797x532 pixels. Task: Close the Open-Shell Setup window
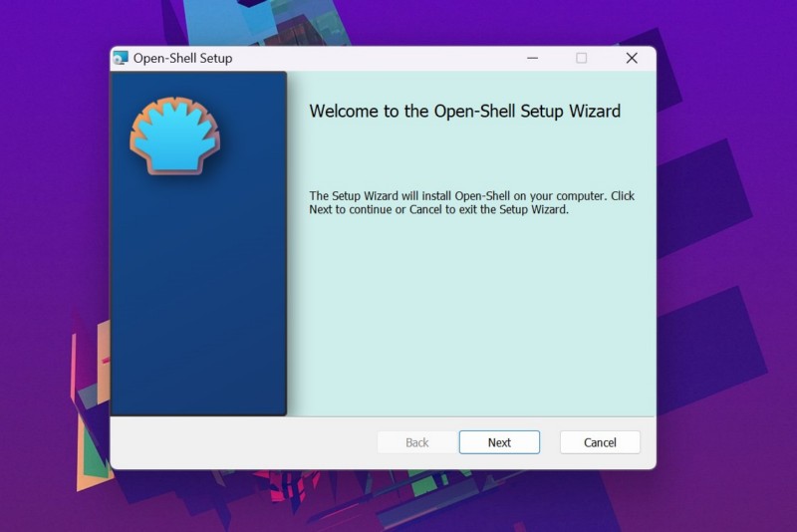point(632,58)
